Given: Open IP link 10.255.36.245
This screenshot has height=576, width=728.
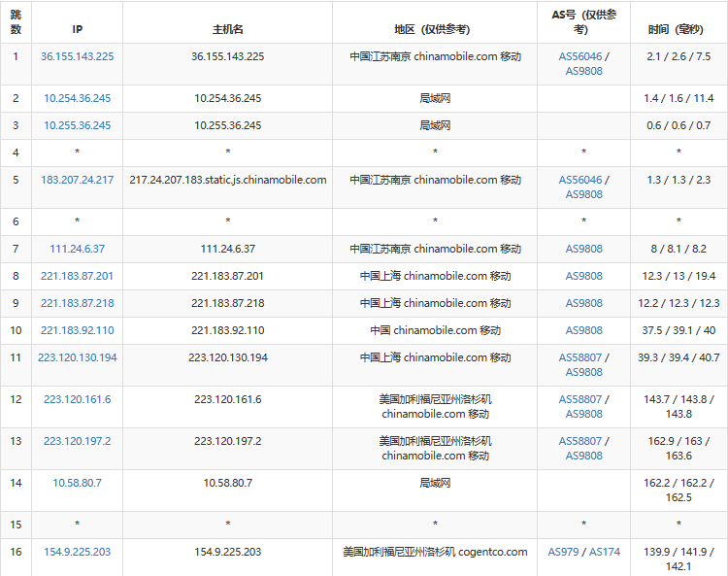Looking at the screenshot, I should 77,125.
